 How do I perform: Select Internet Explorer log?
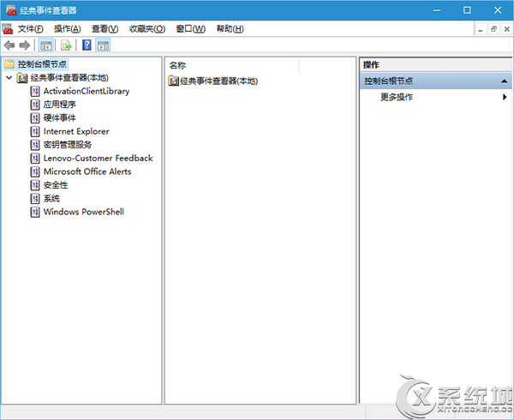tap(76, 131)
